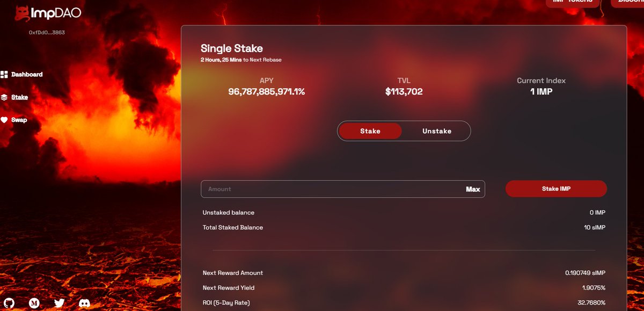This screenshot has width=644, height=311.
Task: Click the TVL label
Action: (404, 81)
